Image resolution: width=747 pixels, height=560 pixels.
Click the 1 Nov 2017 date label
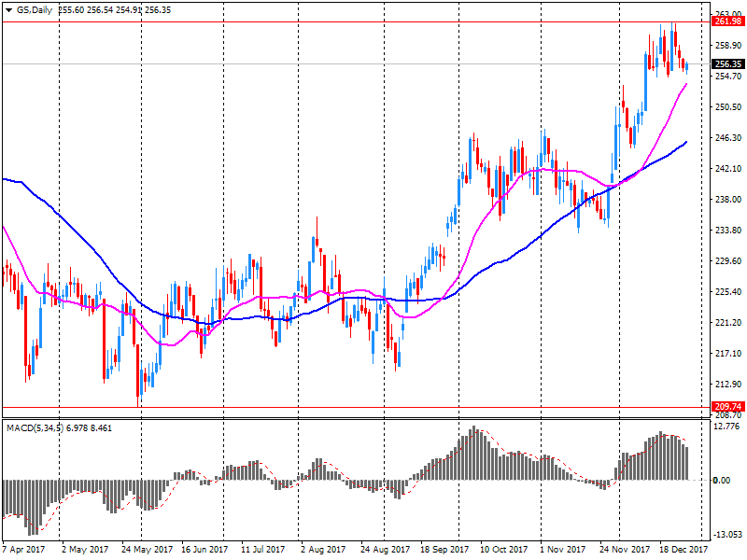[x=562, y=550]
